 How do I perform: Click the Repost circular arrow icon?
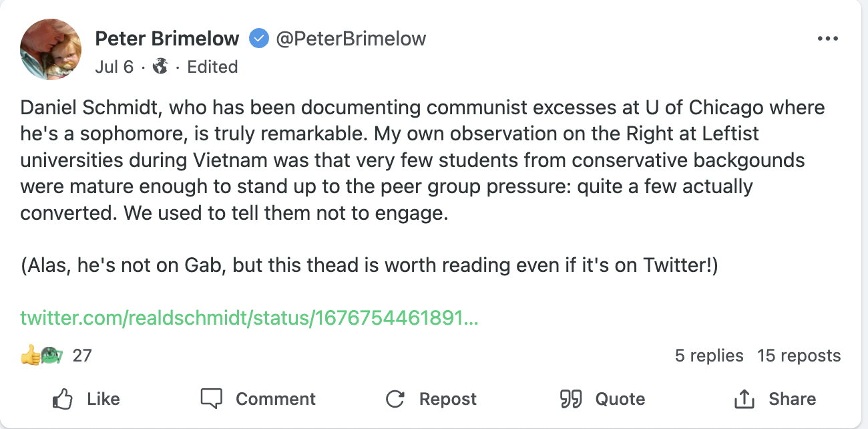tap(395, 400)
